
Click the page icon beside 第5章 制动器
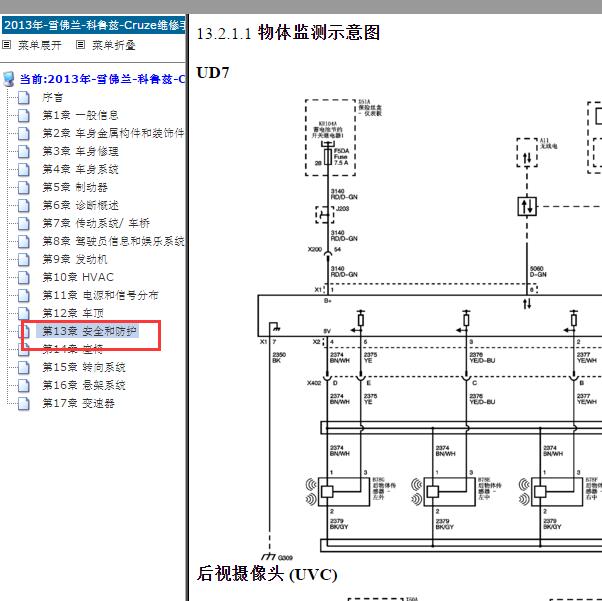[24, 187]
